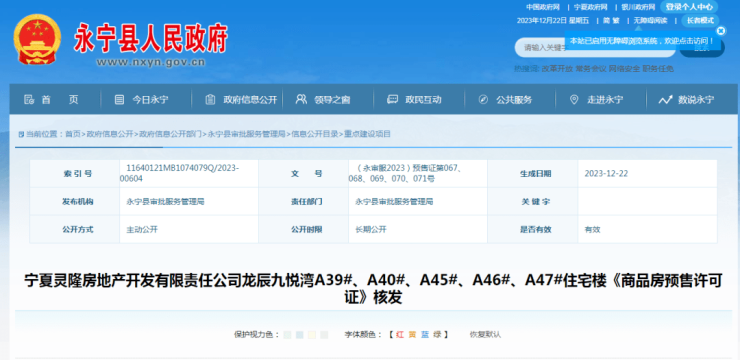Click the 长者模式 button
The image size is (740, 360).
[x=700, y=20]
